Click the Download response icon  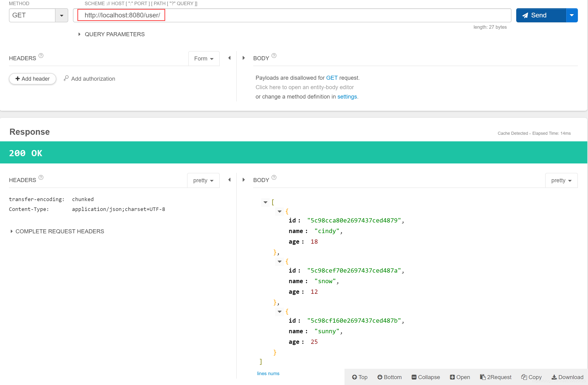tap(554, 377)
